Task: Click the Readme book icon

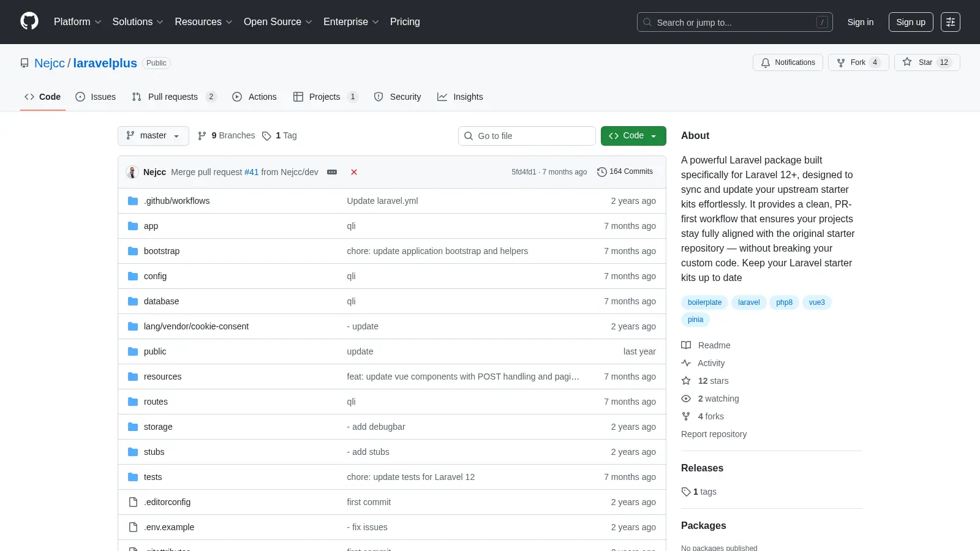Action: click(x=686, y=345)
